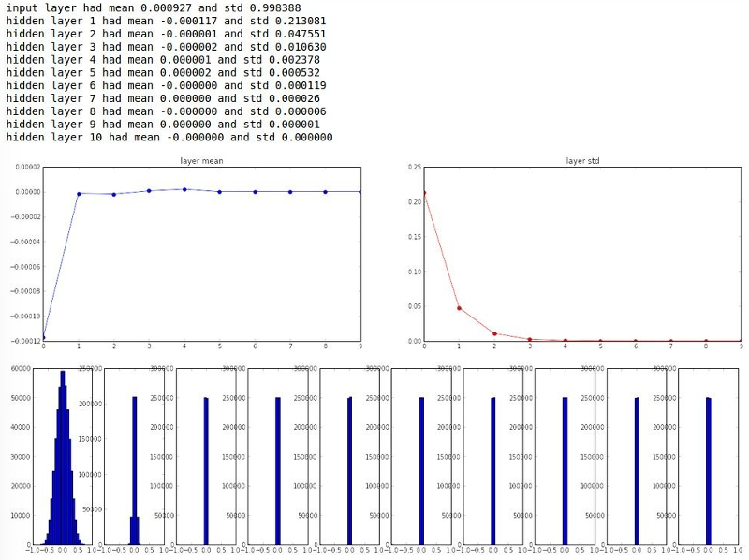The height and width of the screenshot is (560, 749).
Task: Select the hidden layer 7 std 0.000026 line
Action: (163, 98)
